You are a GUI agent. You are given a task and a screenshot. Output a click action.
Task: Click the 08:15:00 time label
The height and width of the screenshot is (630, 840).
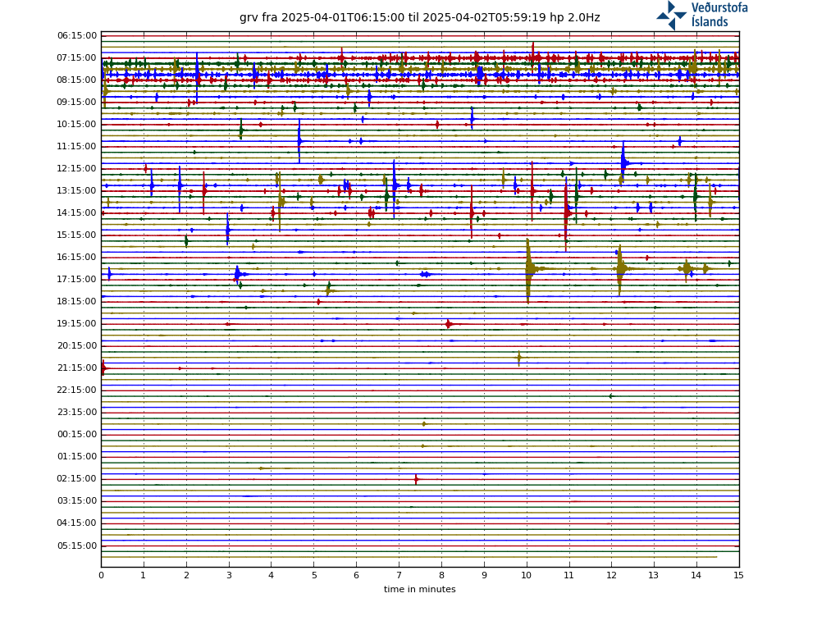click(77, 80)
